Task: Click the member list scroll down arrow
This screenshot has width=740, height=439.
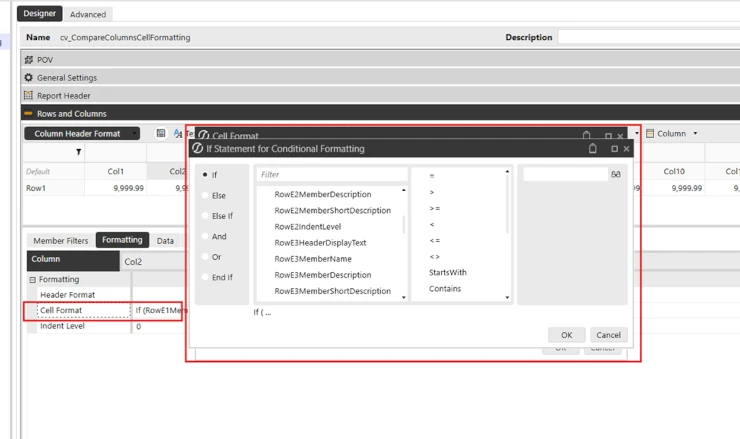Action: pyautogui.click(x=404, y=297)
